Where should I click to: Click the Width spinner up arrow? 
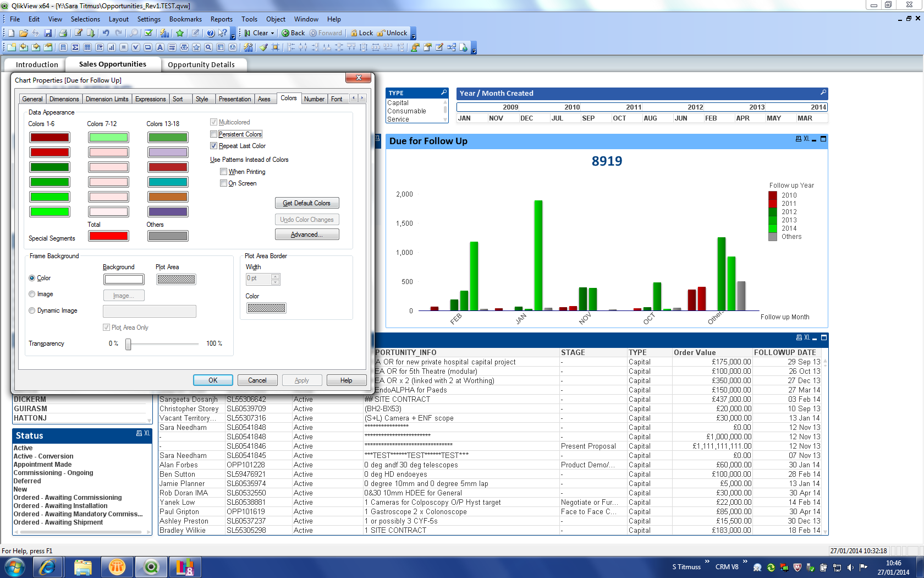(x=276, y=276)
